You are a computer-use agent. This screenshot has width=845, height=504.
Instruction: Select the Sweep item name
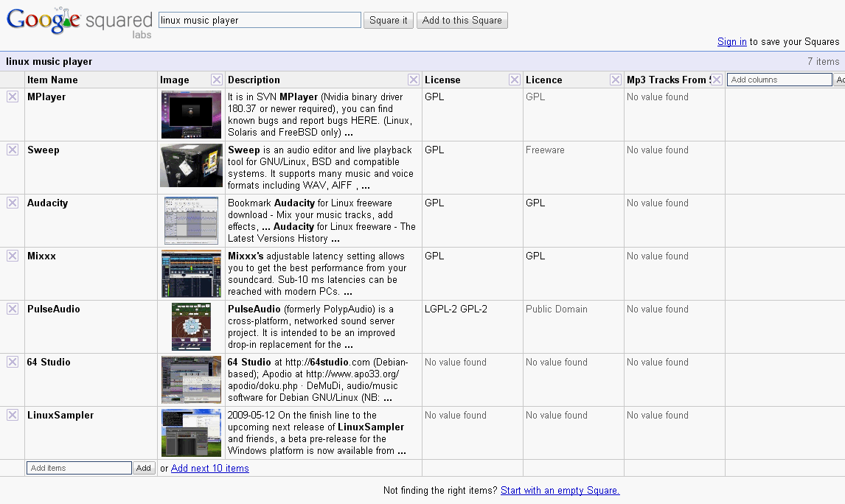pos(43,150)
